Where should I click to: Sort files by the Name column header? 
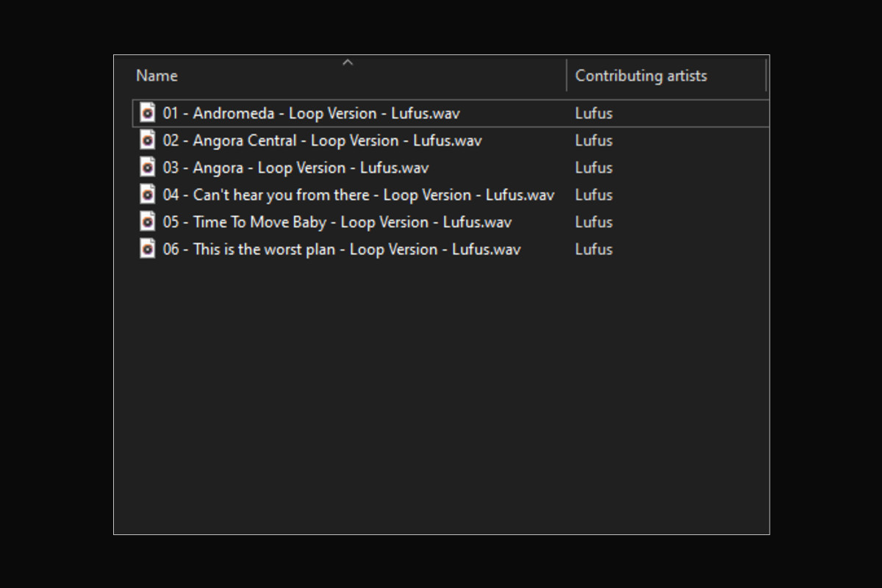pyautogui.click(x=157, y=76)
